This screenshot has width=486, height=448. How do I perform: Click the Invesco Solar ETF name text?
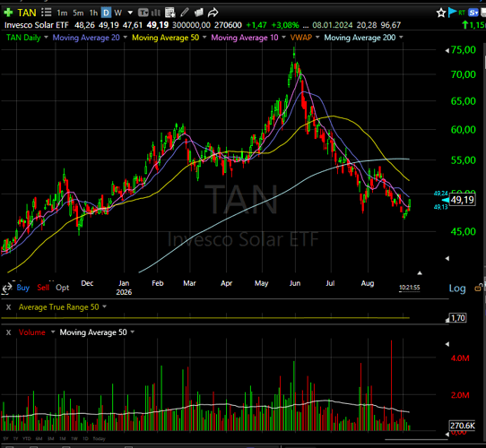(x=37, y=25)
